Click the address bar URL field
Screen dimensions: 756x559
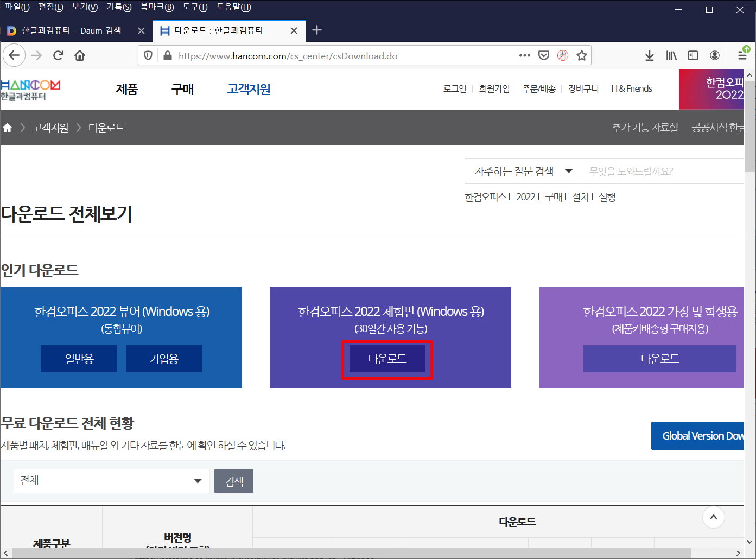coord(345,55)
